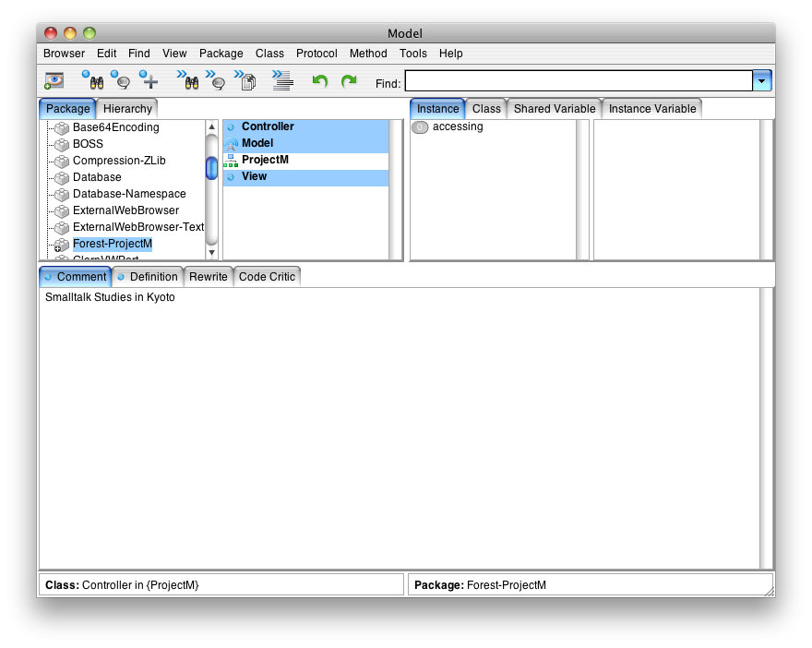Click inside the Find input field

tap(579, 81)
